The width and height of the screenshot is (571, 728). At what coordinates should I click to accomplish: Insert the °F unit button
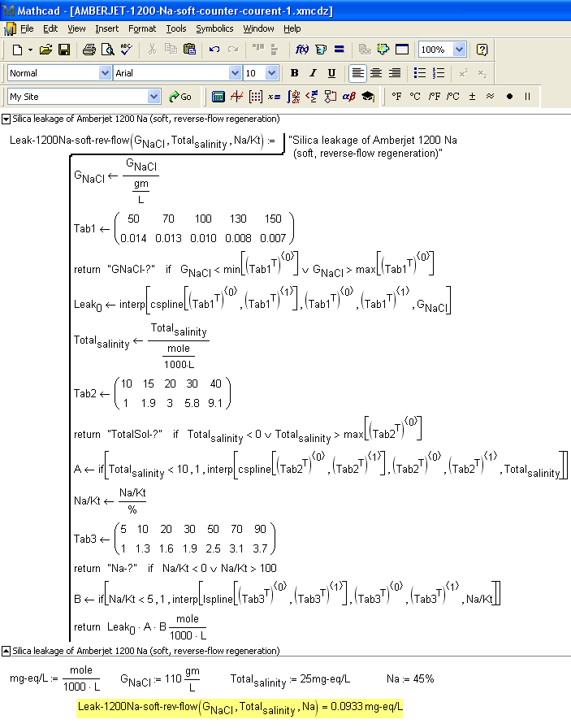point(396,97)
